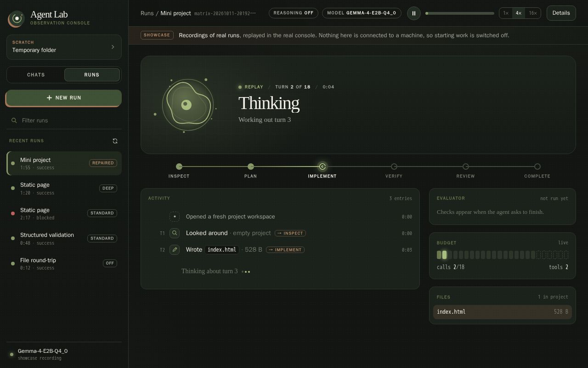Switch to the Chats tab
Screen dimensions: 588x368
[x=36, y=75]
